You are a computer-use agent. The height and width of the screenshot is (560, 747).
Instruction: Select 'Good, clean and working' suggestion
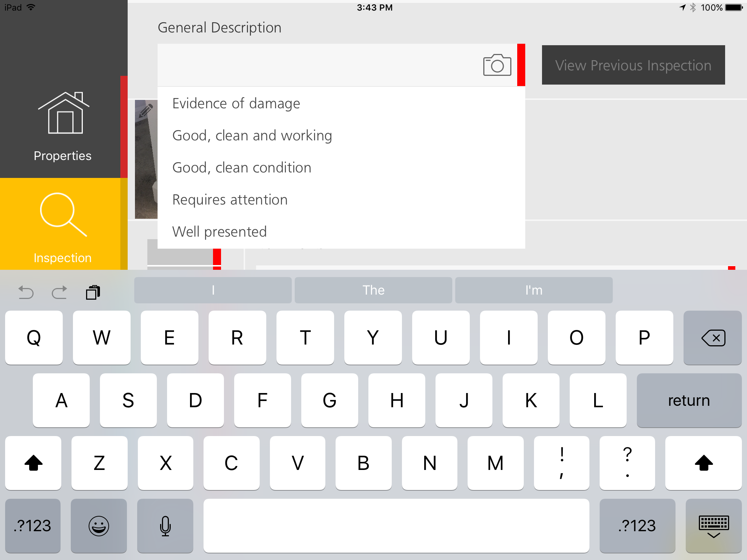click(341, 136)
